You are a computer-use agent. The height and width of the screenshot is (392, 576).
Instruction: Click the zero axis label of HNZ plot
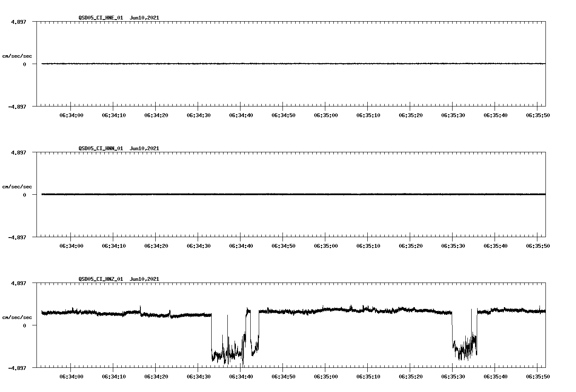[x=25, y=325]
